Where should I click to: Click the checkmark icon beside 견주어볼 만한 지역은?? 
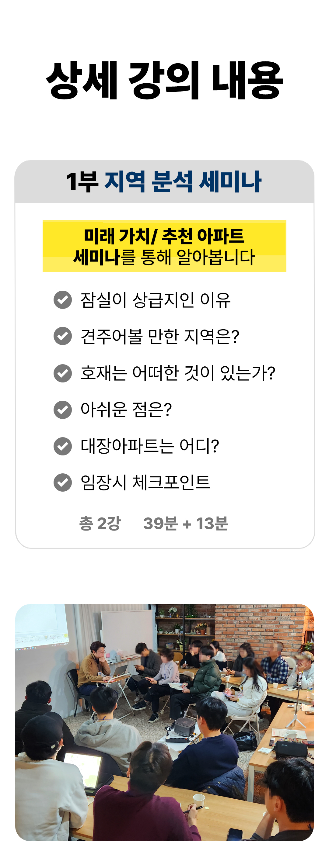coord(63,336)
